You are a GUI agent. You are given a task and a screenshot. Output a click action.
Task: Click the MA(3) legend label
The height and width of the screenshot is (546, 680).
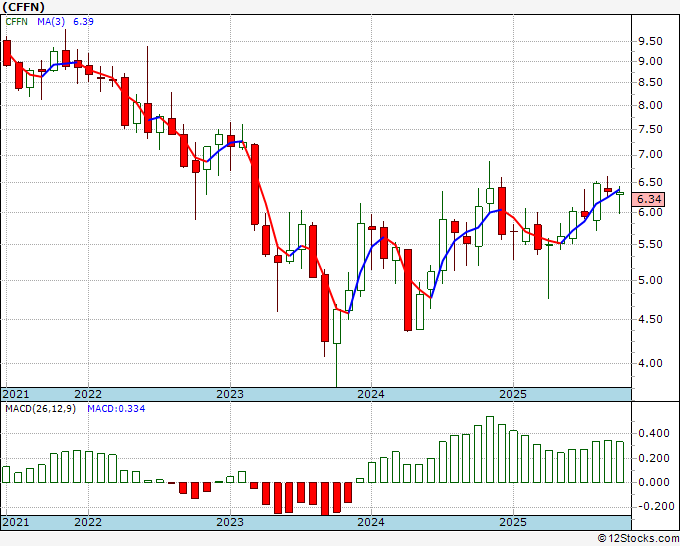click(x=51, y=22)
